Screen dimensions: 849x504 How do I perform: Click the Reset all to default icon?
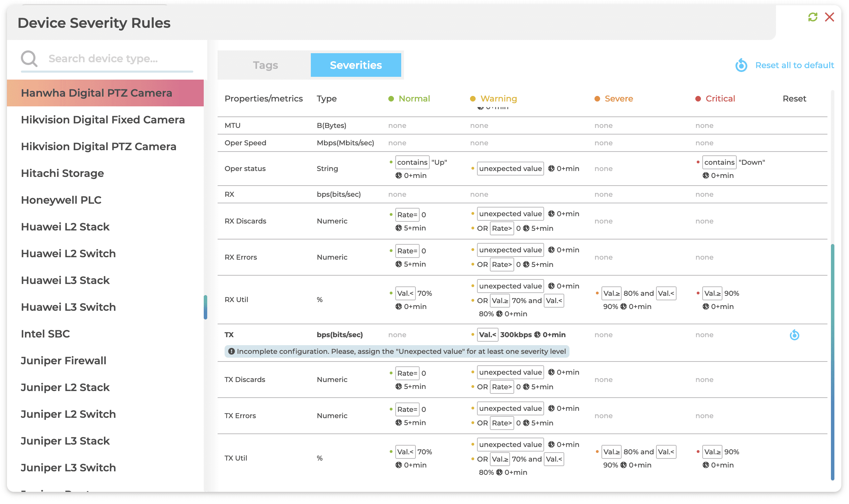pyautogui.click(x=741, y=65)
